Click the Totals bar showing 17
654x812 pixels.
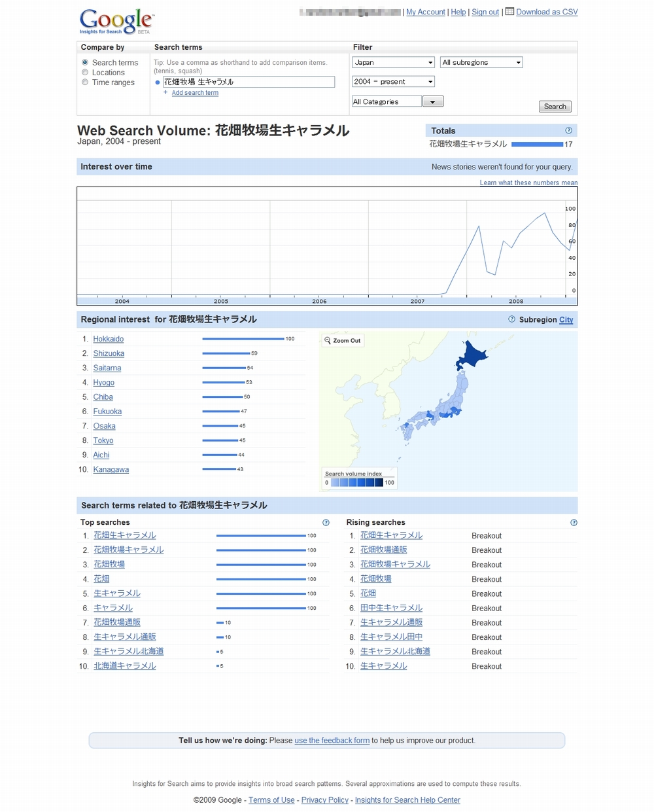(x=537, y=144)
